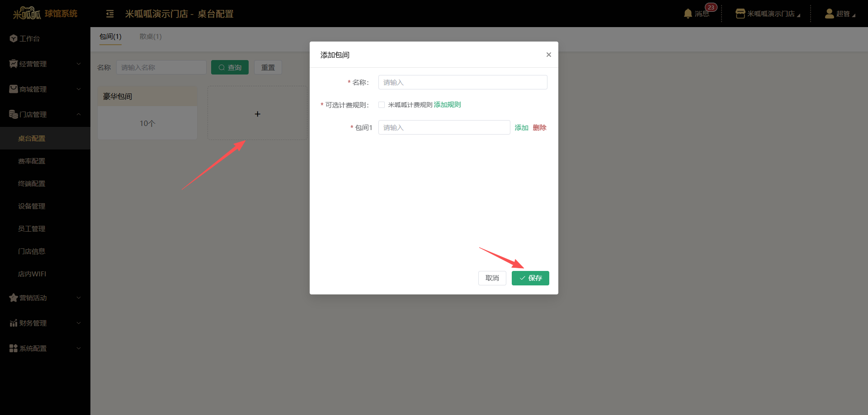The width and height of the screenshot is (868, 415).
Task: Click the 财务管理 chart icon
Action: point(13,323)
